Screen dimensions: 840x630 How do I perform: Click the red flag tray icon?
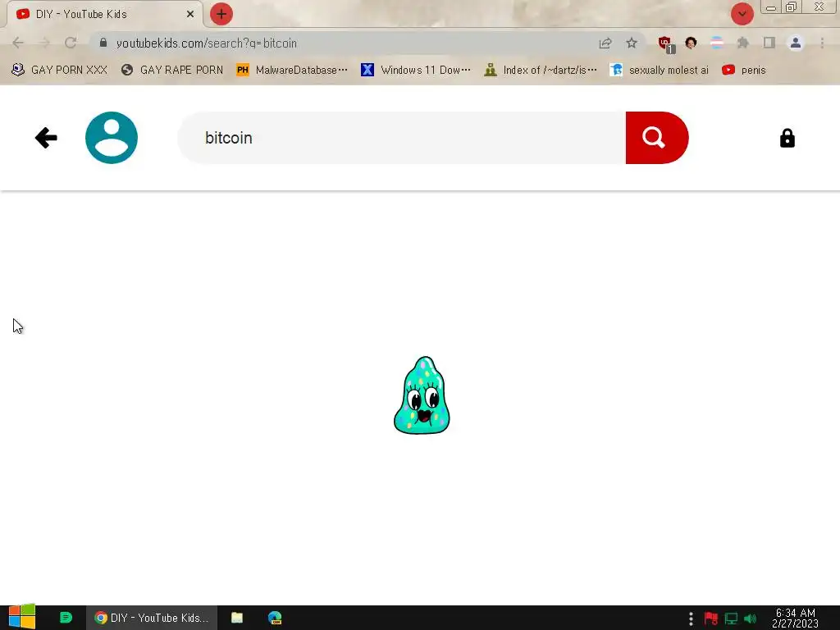[x=711, y=619]
